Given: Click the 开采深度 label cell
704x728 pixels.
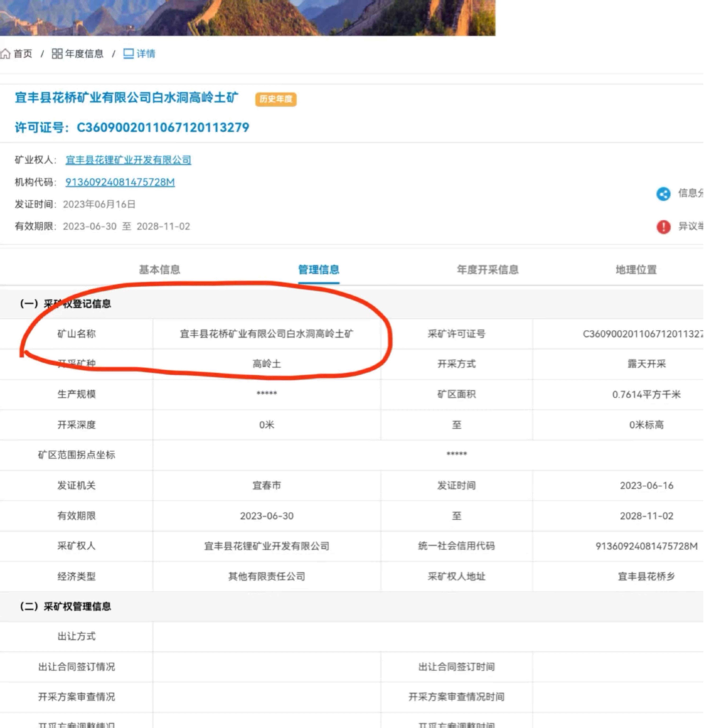Looking at the screenshot, I should point(77,425).
